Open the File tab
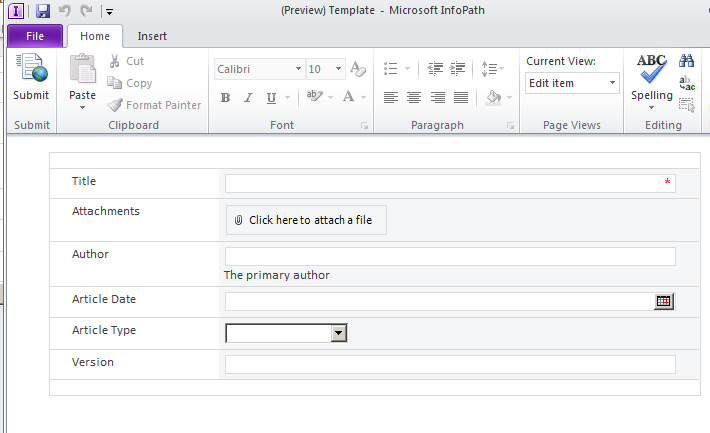710x433 pixels. pos(35,36)
